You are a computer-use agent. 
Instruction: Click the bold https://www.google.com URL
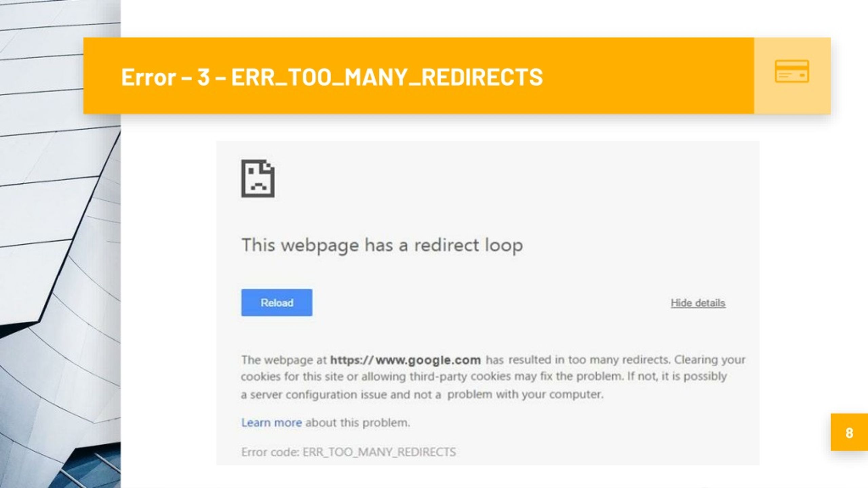tap(406, 360)
